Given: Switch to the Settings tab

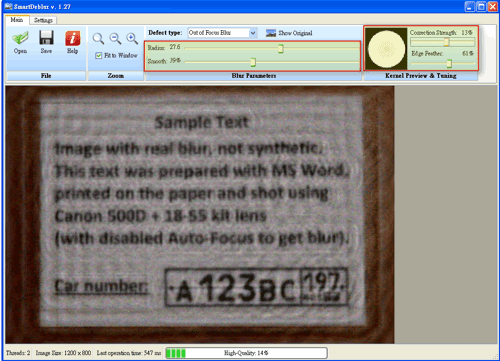Looking at the screenshot, I should (x=43, y=20).
